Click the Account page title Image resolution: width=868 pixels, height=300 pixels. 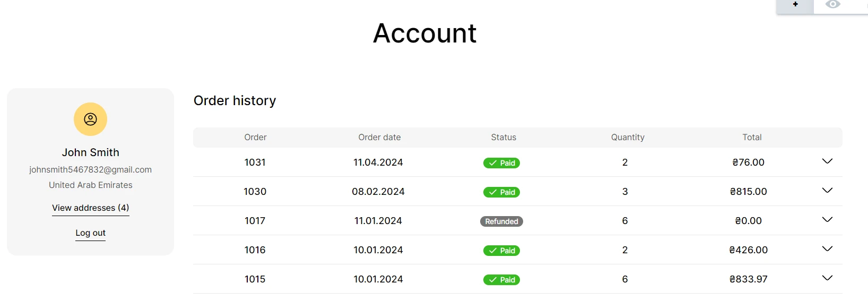tap(425, 33)
